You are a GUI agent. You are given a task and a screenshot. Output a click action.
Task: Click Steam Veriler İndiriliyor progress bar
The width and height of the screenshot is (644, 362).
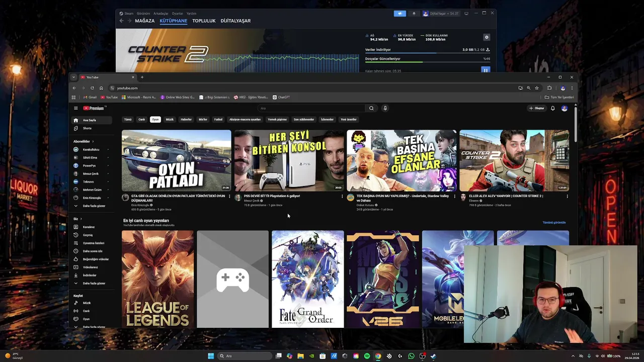(427, 53)
